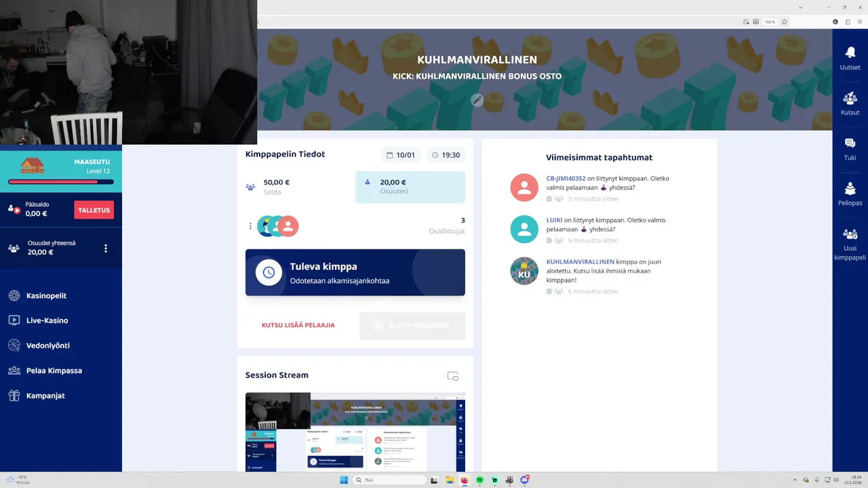868x488 pixels.
Task: Open Firefox from the taskbar
Action: pyautogui.click(x=465, y=480)
